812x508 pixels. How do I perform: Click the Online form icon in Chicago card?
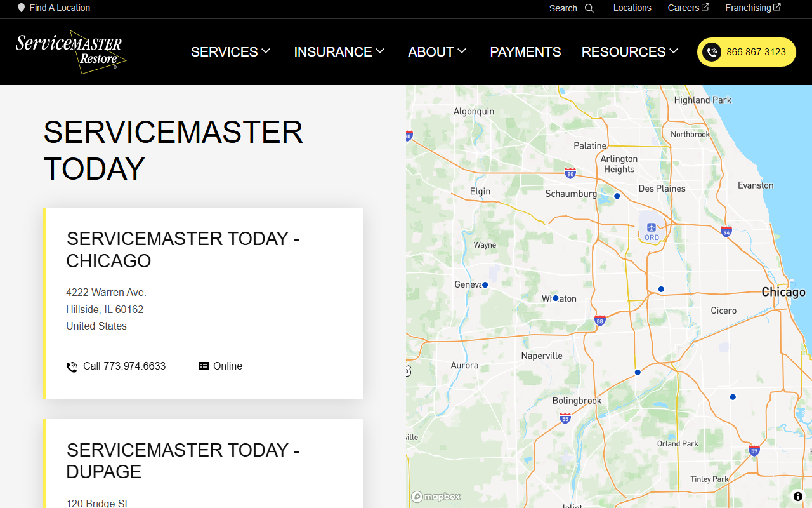(x=203, y=366)
